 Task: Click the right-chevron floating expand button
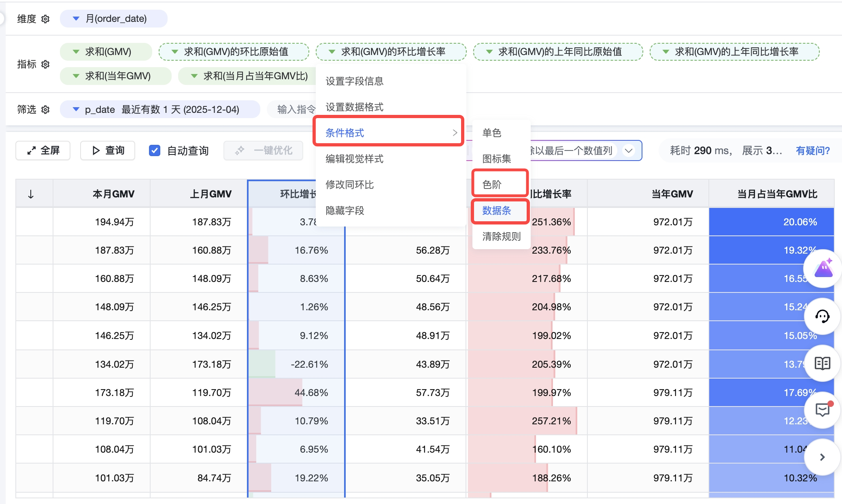click(822, 457)
